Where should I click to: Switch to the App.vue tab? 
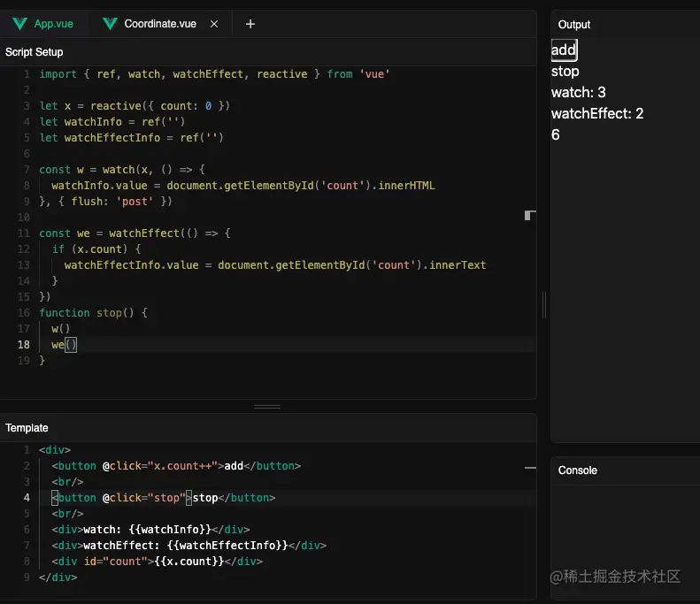click(x=42, y=24)
